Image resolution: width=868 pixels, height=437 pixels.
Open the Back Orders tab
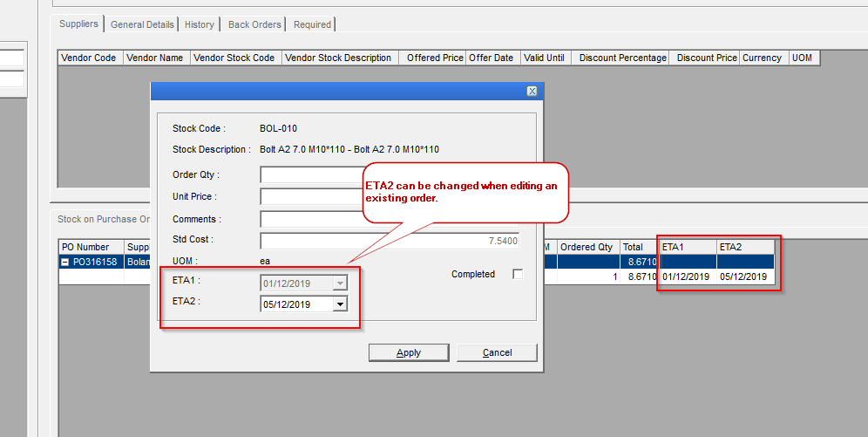click(x=254, y=24)
